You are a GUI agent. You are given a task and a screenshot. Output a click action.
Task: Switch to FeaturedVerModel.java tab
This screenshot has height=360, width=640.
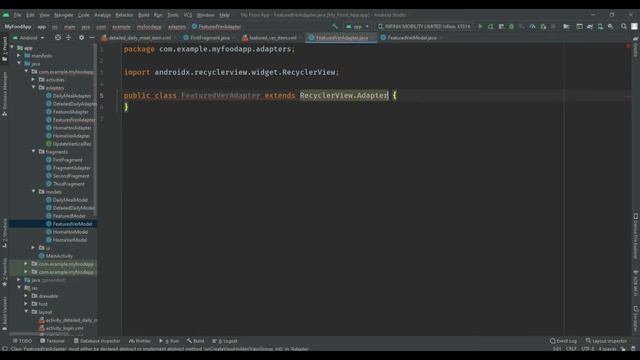[x=411, y=38]
